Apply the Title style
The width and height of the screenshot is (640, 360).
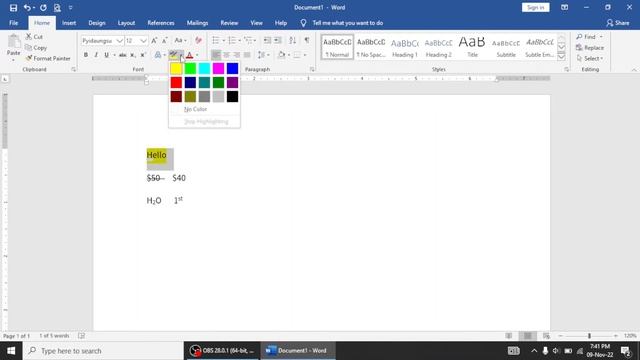click(472, 47)
